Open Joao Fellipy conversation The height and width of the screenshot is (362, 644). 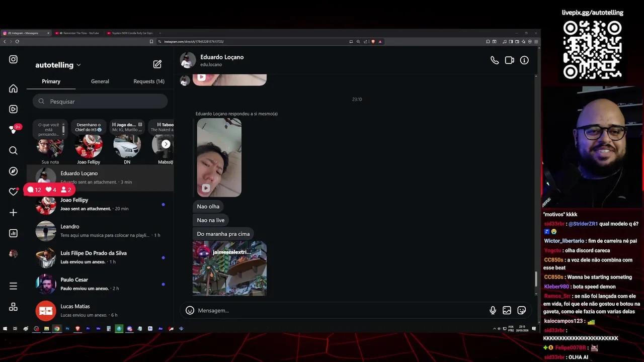100,204
